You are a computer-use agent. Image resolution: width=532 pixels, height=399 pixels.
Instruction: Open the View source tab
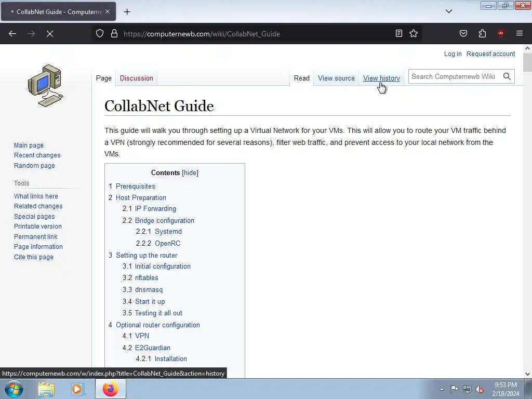[x=336, y=78]
